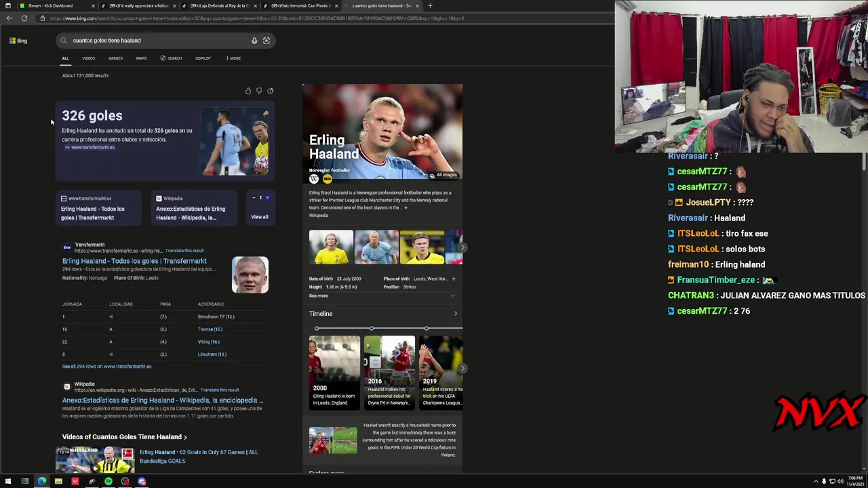
Task: Expand the More search options menu
Action: point(233,58)
